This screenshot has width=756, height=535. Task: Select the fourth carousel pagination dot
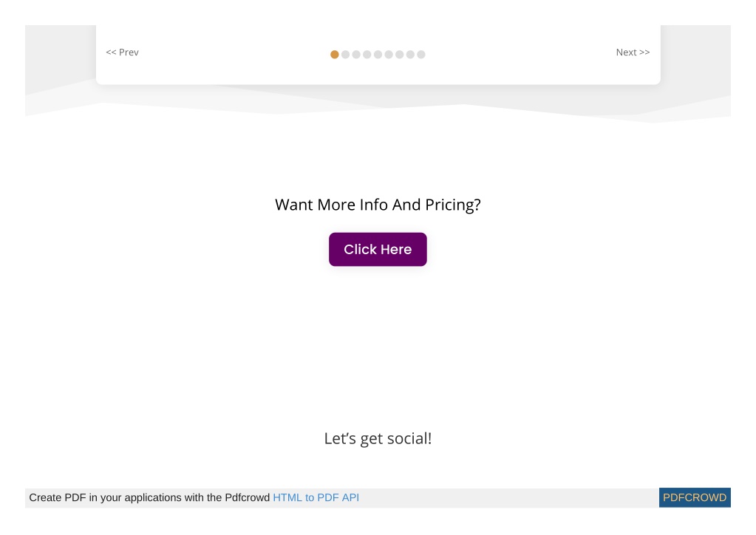[x=367, y=55]
